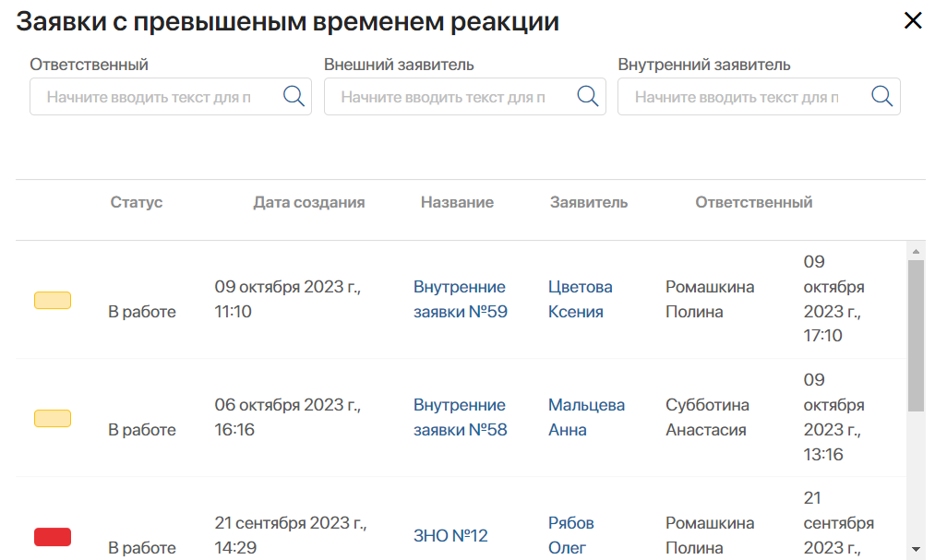Click Ромашкина Полина in request №59 row

coord(710,299)
